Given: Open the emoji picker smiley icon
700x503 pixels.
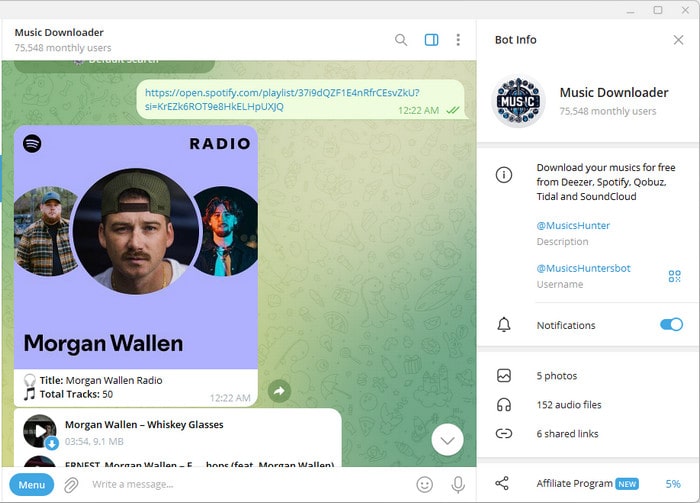Looking at the screenshot, I should click(425, 485).
